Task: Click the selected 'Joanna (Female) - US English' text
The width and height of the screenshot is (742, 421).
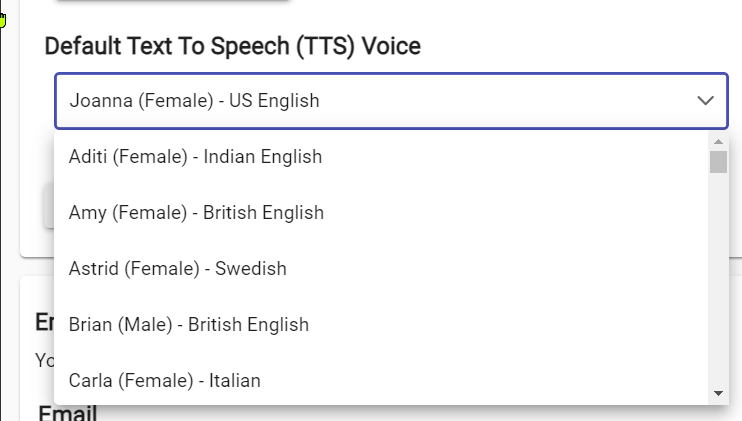Action: [x=194, y=101]
